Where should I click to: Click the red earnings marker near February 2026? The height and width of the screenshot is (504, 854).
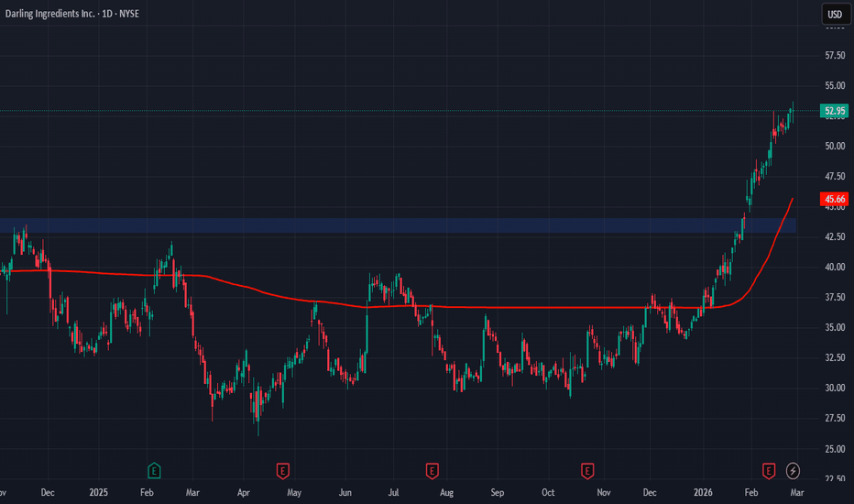pos(769,470)
